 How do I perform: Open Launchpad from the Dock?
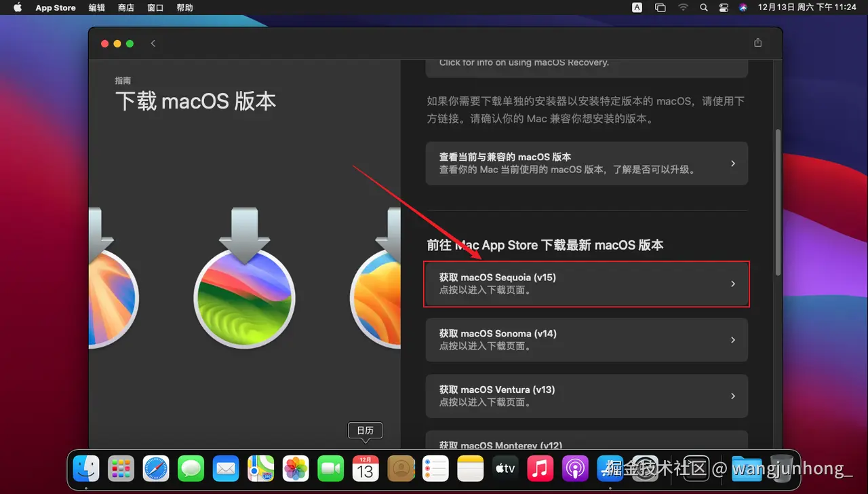pos(121,468)
